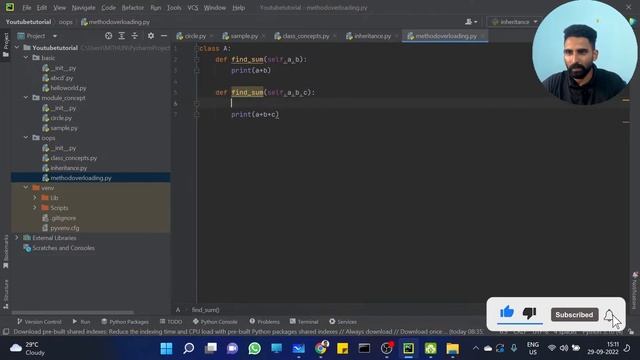
Task: Open WhatsApp from taskbar
Action: coord(254,349)
